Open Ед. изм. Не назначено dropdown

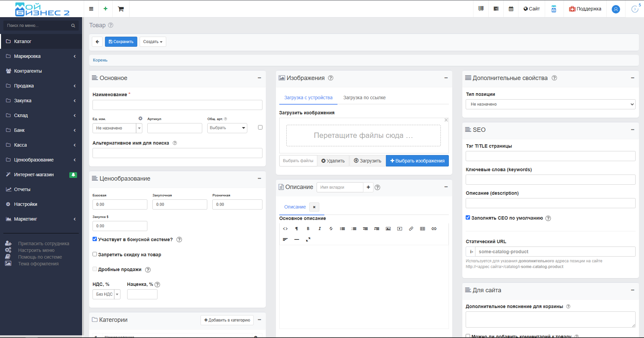coord(117,128)
